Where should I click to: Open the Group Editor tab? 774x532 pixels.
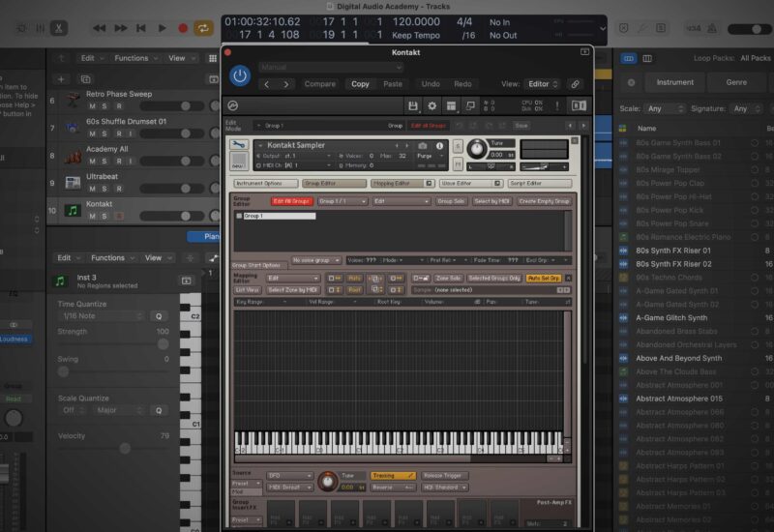[334, 184]
